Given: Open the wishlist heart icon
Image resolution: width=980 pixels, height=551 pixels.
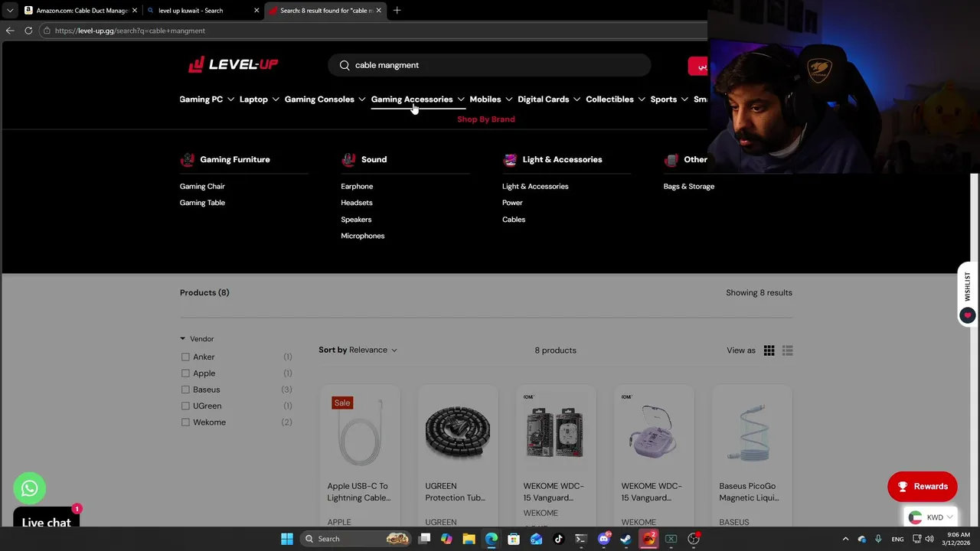Looking at the screenshot, I should coord(968,315).
